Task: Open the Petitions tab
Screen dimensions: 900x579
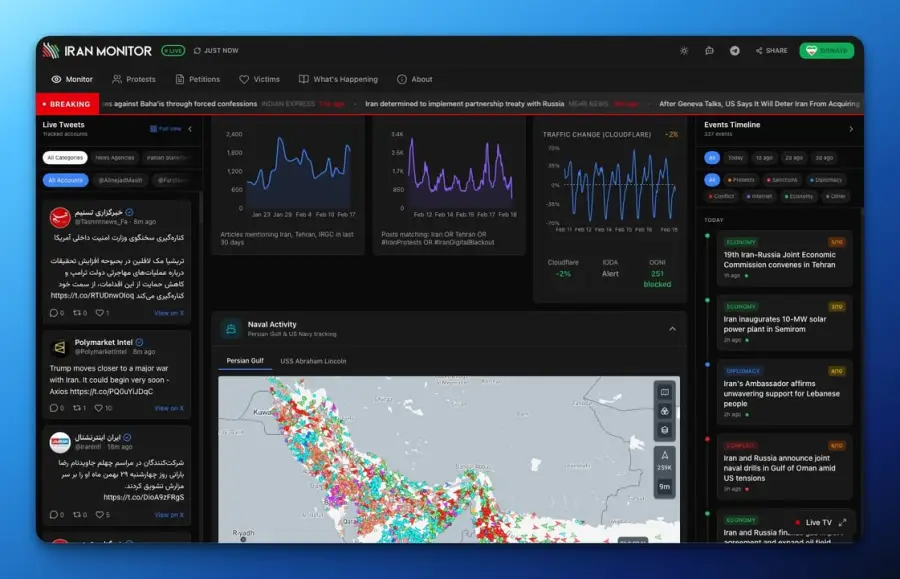Action: 197,79
